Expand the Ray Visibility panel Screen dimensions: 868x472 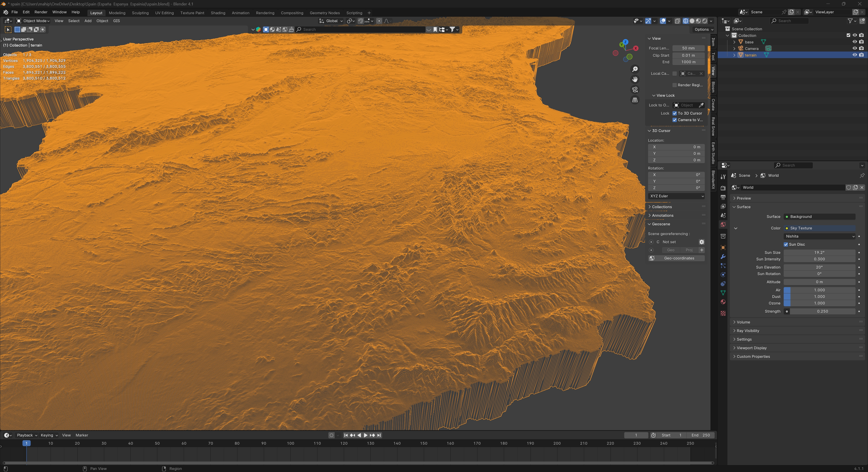click(748, 331)
